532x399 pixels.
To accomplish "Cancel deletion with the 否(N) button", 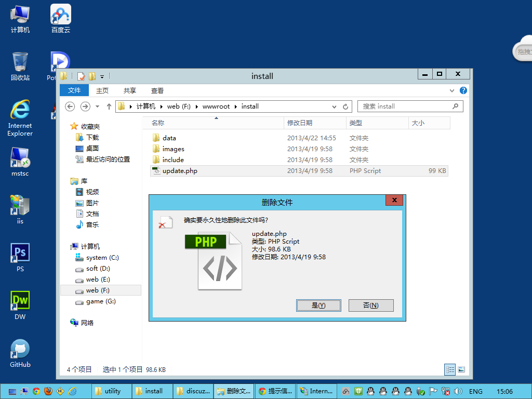I will 371,305.
